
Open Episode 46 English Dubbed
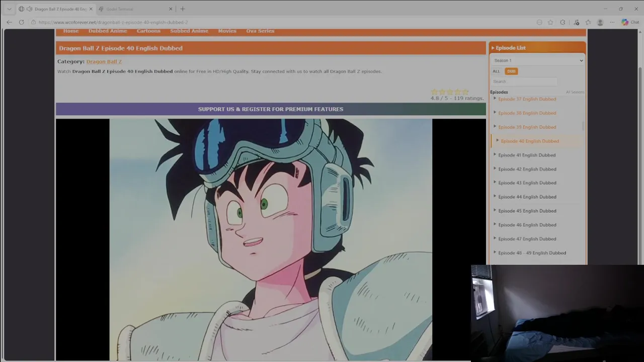point(527,225)
